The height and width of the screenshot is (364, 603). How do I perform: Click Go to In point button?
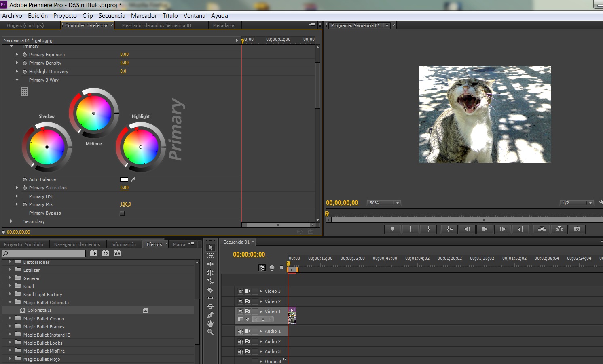point(449,229)
